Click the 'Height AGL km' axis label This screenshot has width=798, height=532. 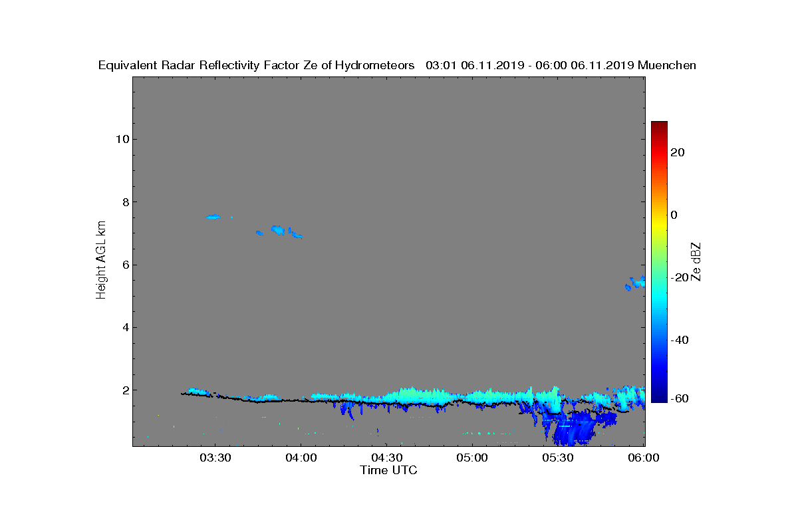(101, 260)
